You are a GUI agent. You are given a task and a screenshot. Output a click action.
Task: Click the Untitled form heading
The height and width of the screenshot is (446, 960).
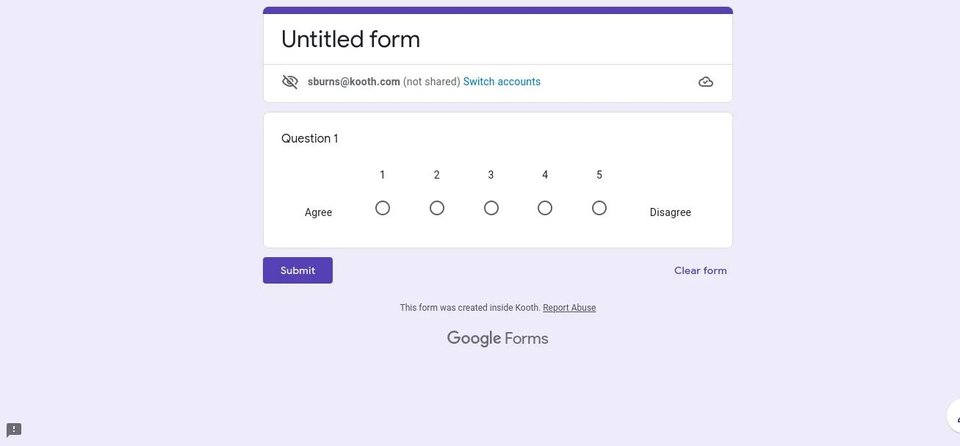(350, 39)
